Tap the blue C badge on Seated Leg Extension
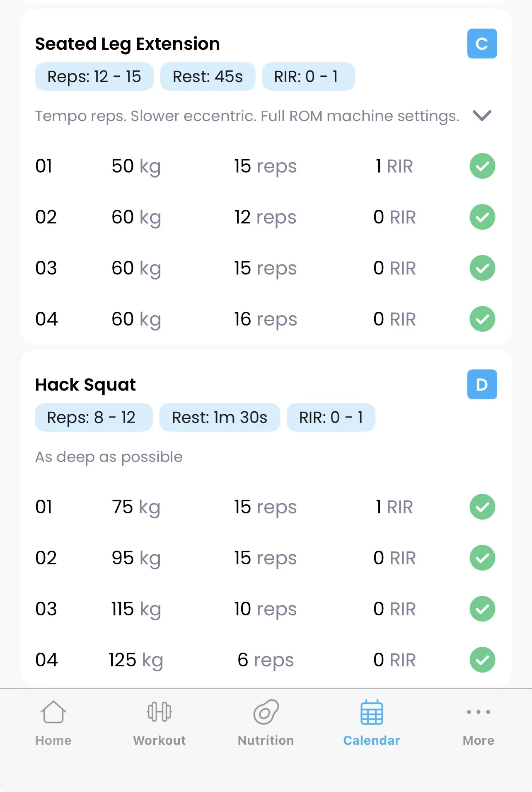Viewport: 532px width, 792px height. pos(482,44)
